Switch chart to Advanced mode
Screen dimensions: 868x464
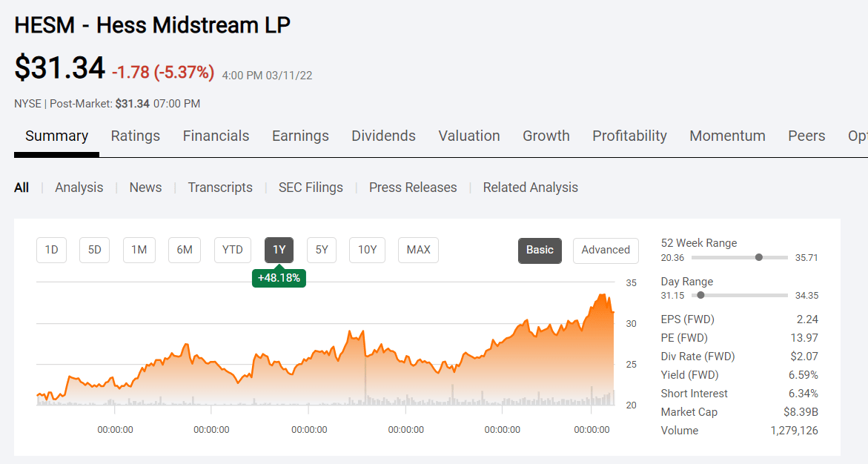click(606, 251)
